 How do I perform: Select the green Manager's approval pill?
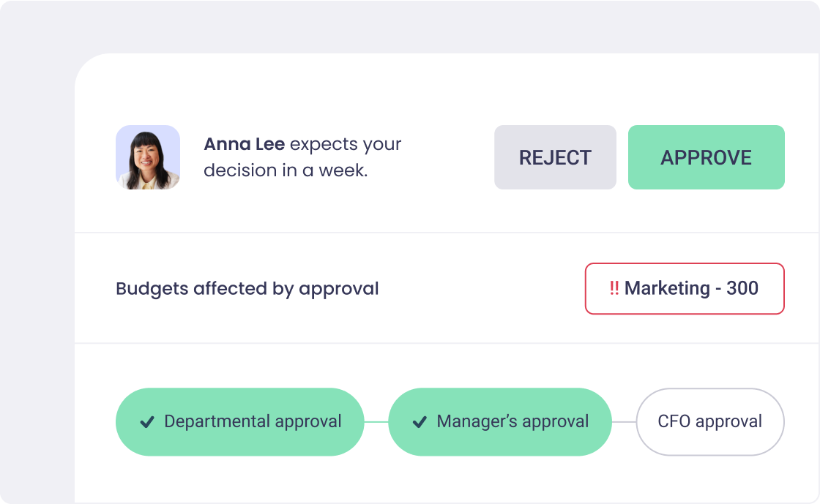click(500, 421)
